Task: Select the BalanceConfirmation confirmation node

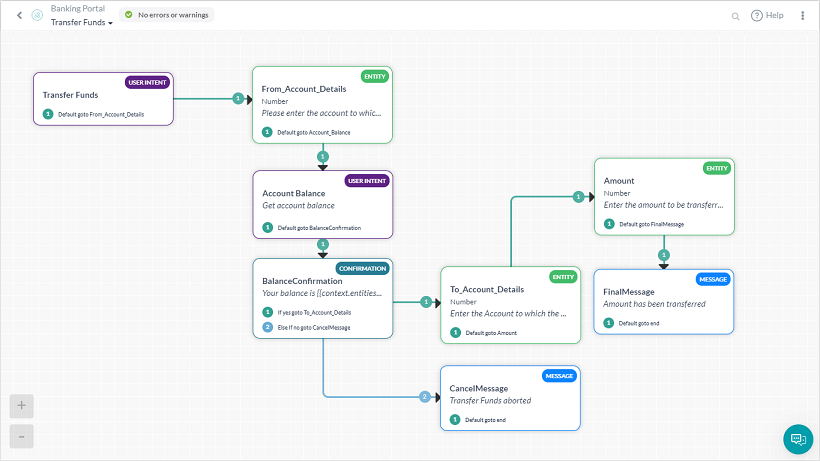Action: pyautogui.click(x=323, y=298)
